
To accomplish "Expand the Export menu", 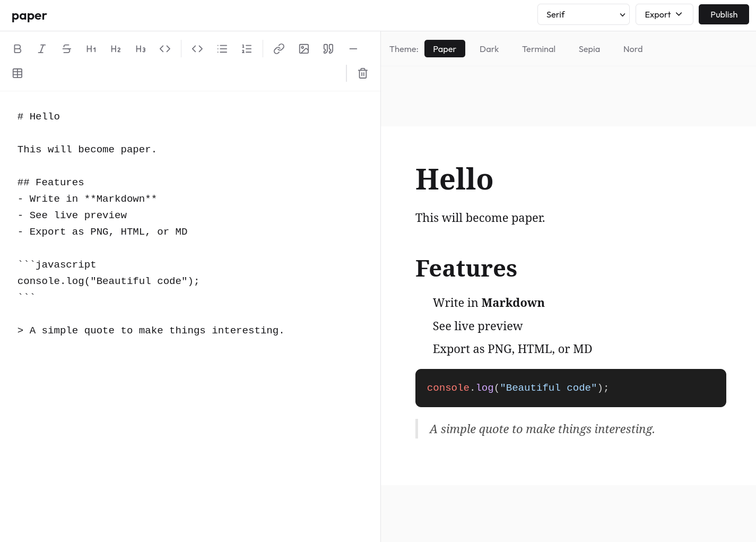I will [x=664, y=14].
